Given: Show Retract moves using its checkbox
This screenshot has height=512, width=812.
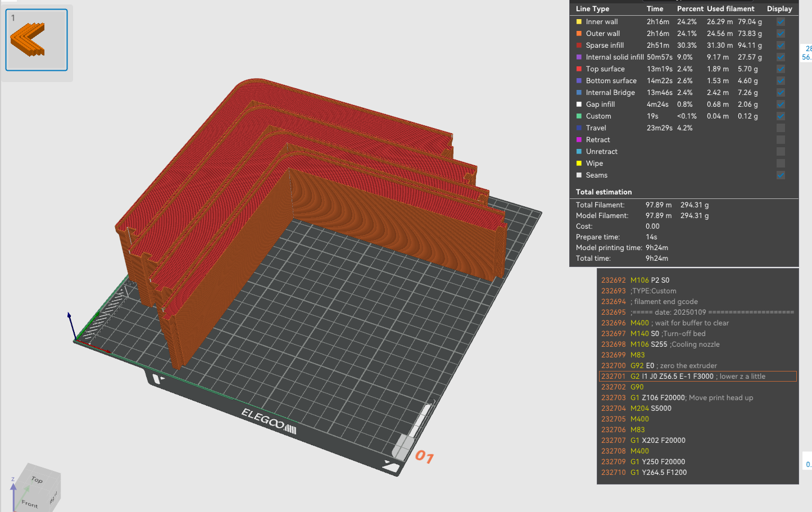Looking at the screenshot, I should click(x=781, y=140).
